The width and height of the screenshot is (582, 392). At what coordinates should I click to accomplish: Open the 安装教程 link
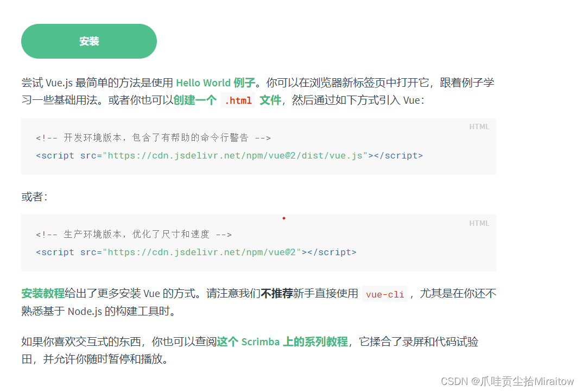coord(43,293)
